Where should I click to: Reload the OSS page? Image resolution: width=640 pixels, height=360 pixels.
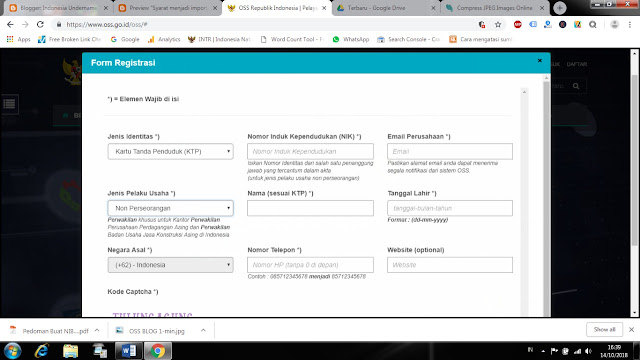[40, 24]
